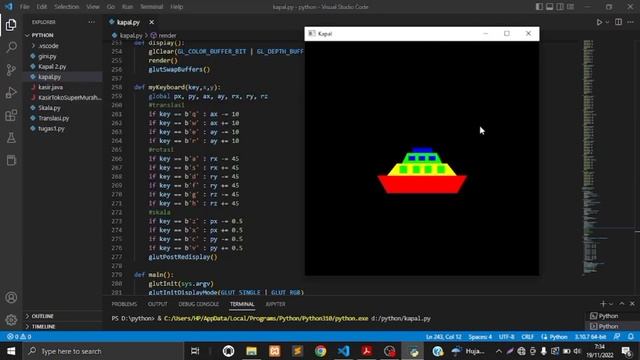Open the Manage settings gear

click(x=11, y=320)
